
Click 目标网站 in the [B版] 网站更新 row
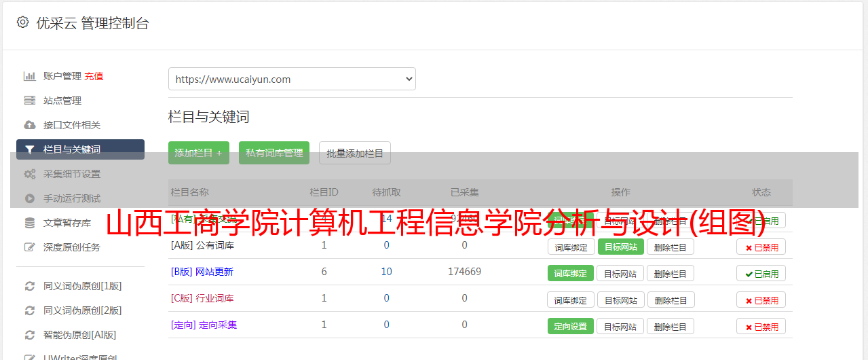coord(620,273)
